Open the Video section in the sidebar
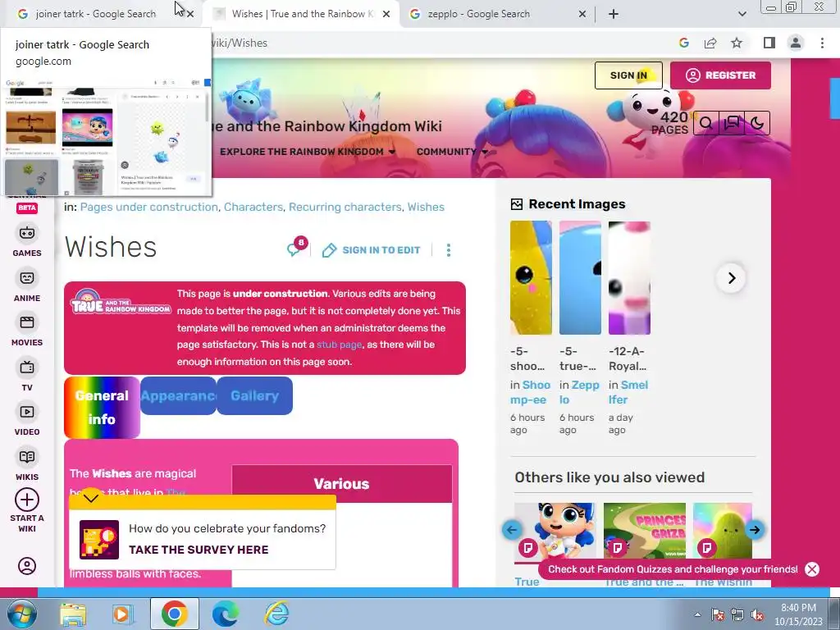This screenshot has width=840, height=630. [27, 420]
